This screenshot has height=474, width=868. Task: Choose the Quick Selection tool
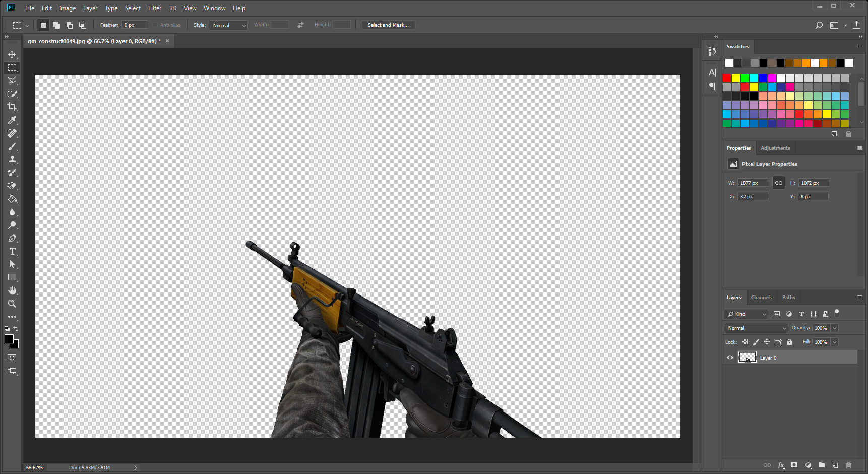[12, 94]
